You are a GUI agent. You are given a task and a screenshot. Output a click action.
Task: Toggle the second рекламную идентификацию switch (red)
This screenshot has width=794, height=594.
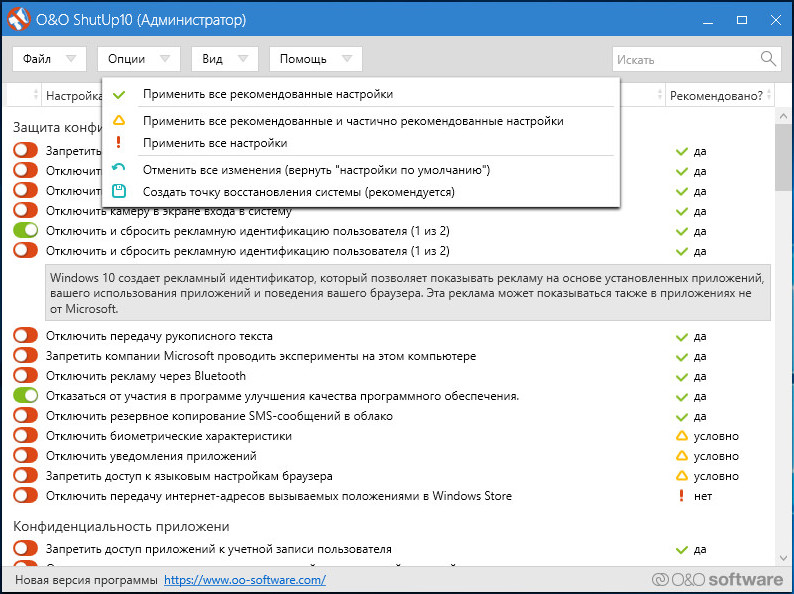pyautogui.click(x=25, y=250)
